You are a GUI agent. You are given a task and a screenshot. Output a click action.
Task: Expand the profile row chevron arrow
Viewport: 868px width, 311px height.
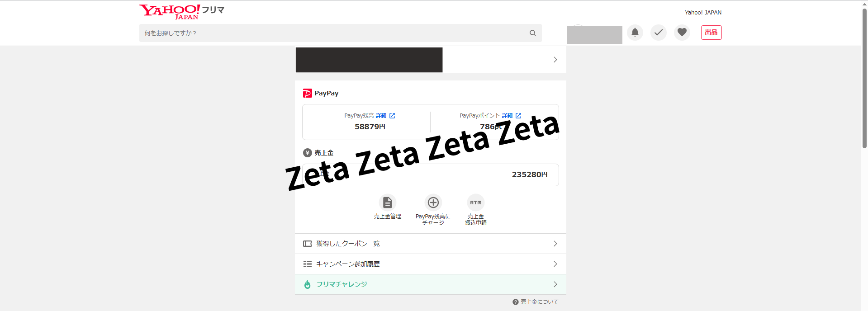click(x=555, y=60)
